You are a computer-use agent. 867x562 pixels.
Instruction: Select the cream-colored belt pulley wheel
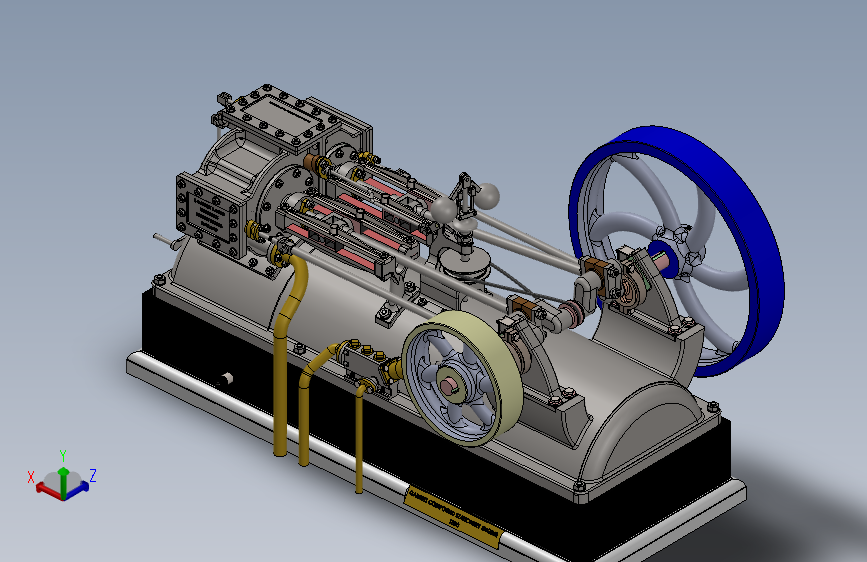(462, 378)
